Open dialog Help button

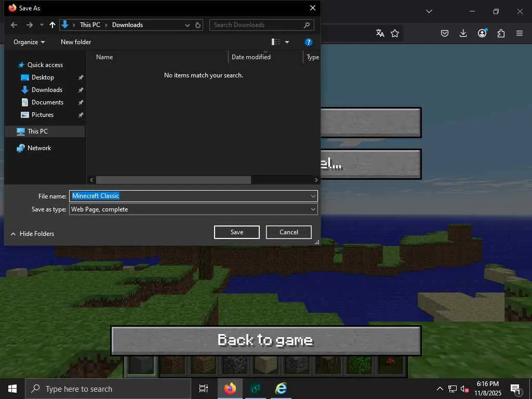pyautogui.click(x=309, y=42)
